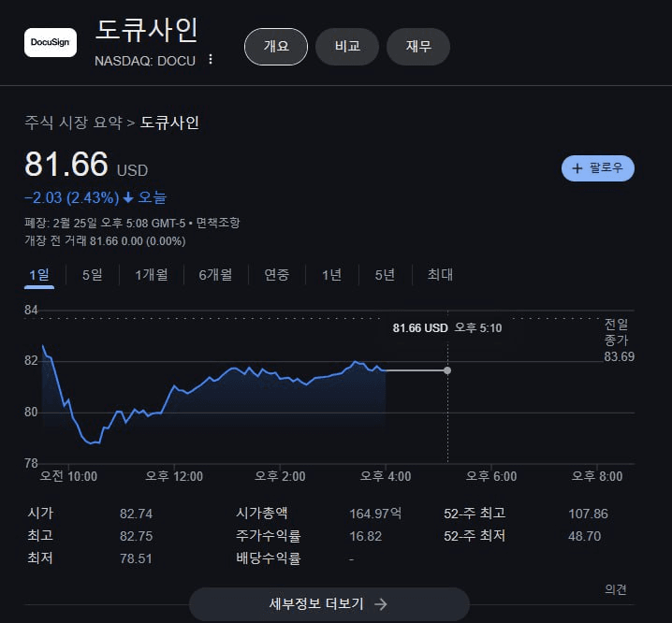Click the 81.66 USD 오후 5:10 chart tooltip

point(447,328)
